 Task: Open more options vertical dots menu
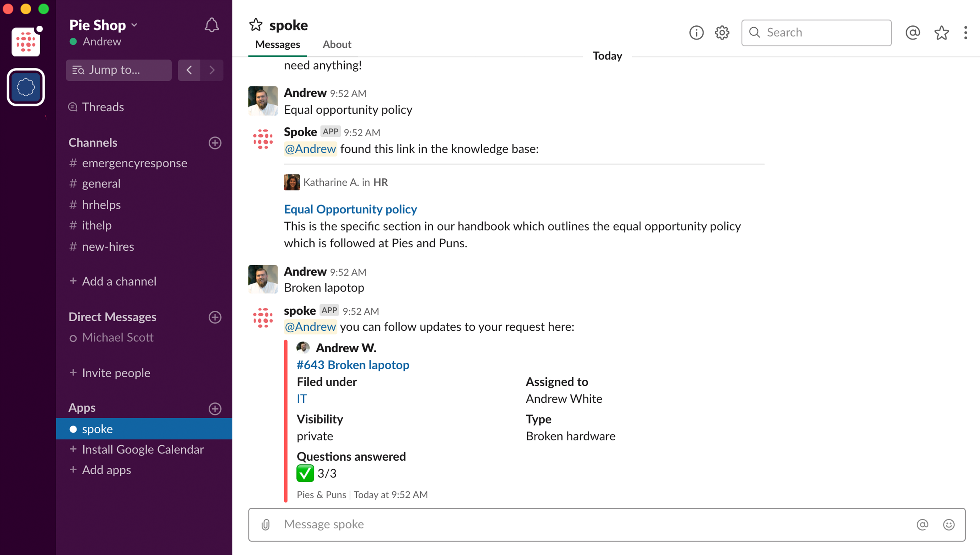pyautogui.click(x=966, y=33)
